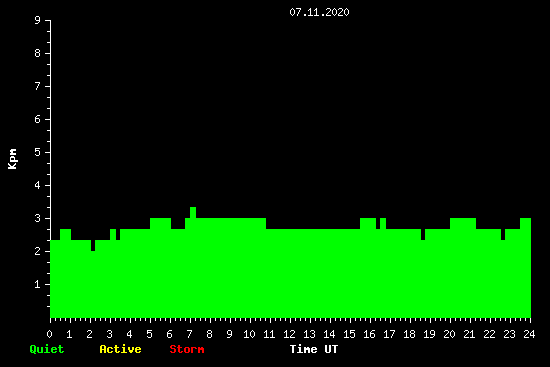Click the raised green block above hour 16
This screenshot has width=550, height=367.
pyautogui.click(x=368, y=223)
